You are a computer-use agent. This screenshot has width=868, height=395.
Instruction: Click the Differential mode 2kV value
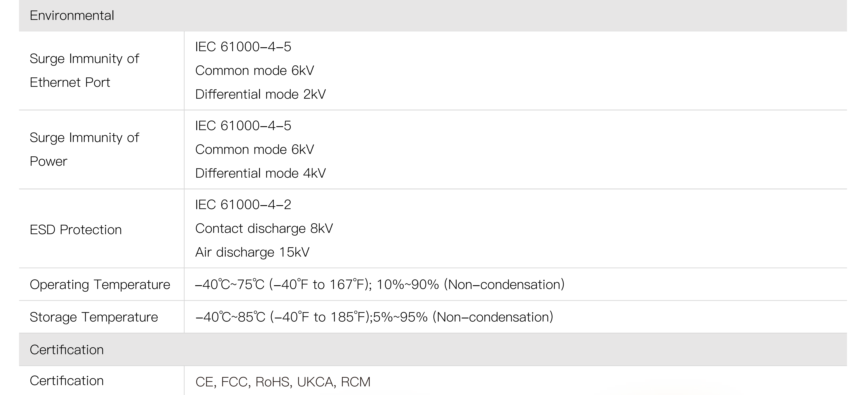pyautogui.click(x=260, y=94)
